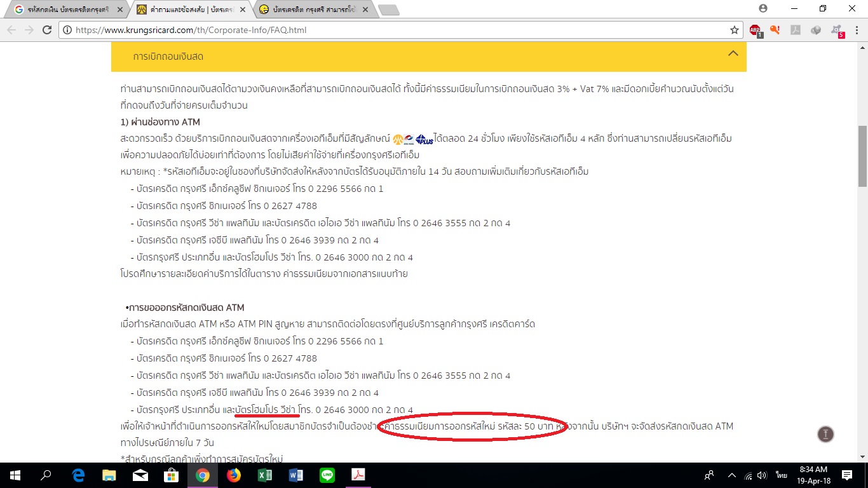
Task: Go back to the previous page
Action: [x=11, y=30]
